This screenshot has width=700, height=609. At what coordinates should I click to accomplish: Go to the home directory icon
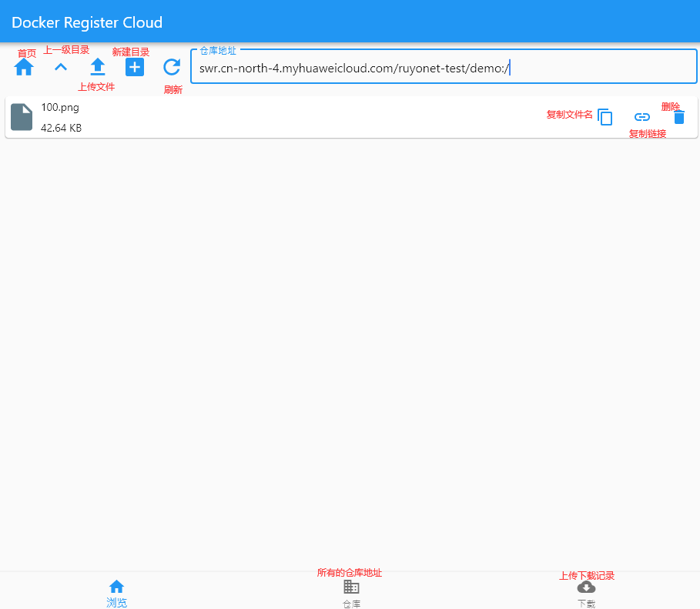[24, 68]
